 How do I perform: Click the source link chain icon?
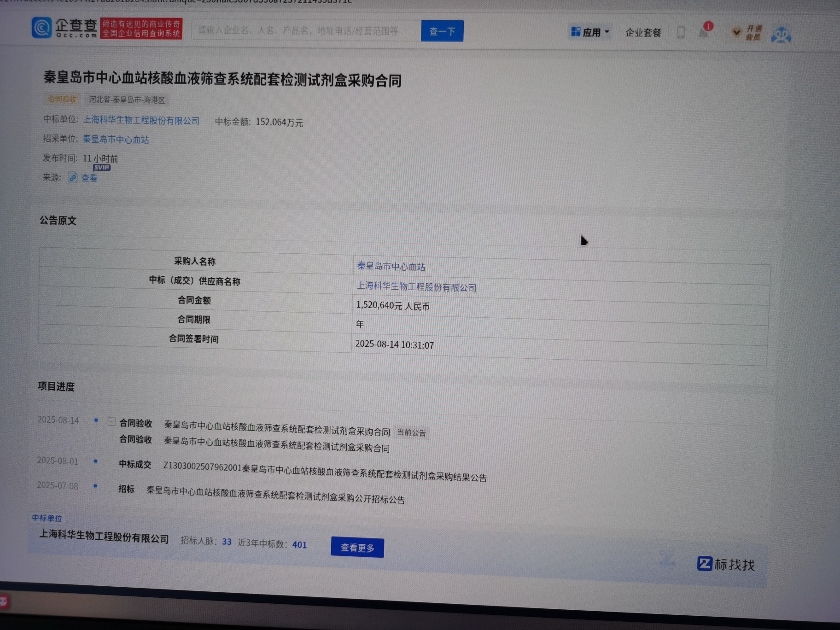(x=73, y=177)
